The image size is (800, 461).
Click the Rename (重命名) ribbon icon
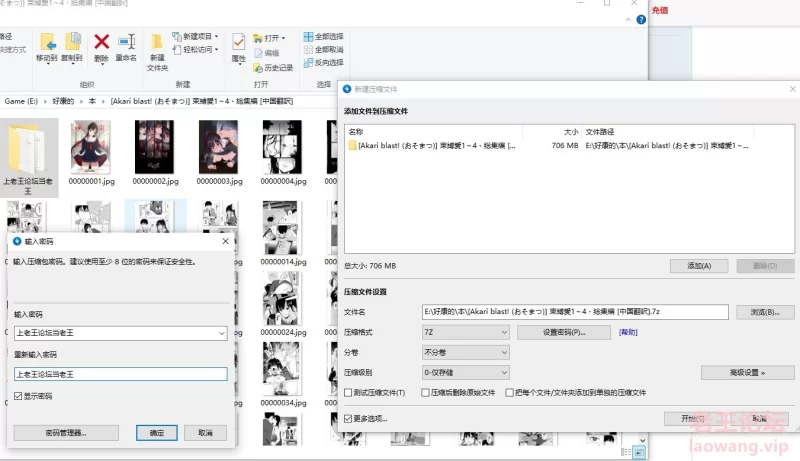126,47
